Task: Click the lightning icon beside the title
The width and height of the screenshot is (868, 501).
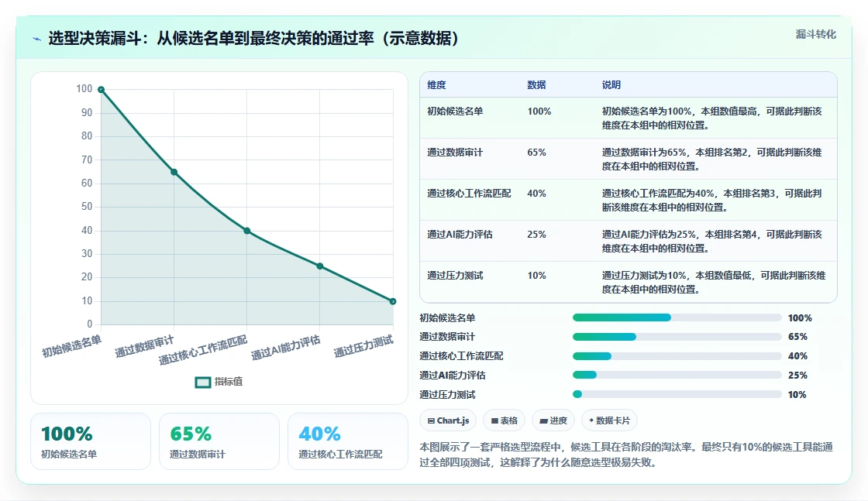Action: [37, 39]
